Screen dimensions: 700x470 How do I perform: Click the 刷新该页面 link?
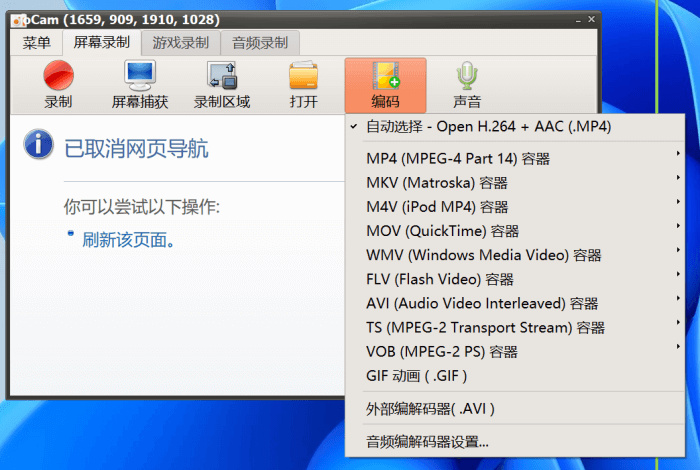(x=128, y=240)
